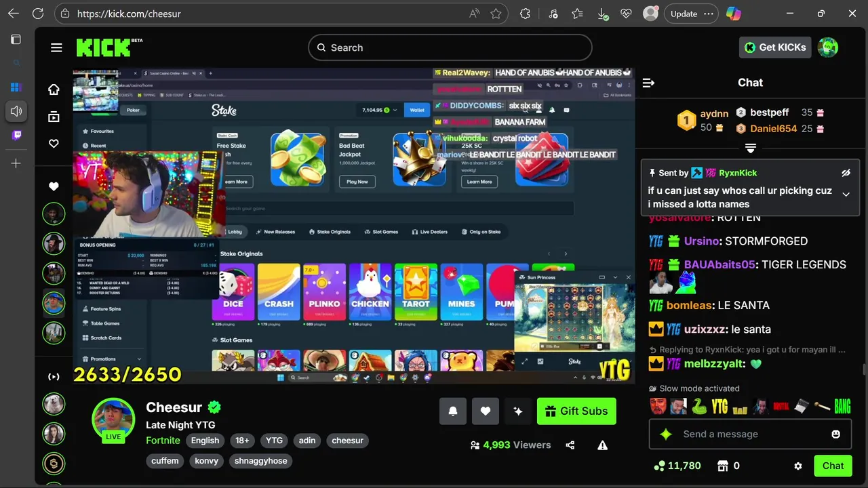Open Ursino chat username
This screenshot has height=488, width=868.
[703, 241]
